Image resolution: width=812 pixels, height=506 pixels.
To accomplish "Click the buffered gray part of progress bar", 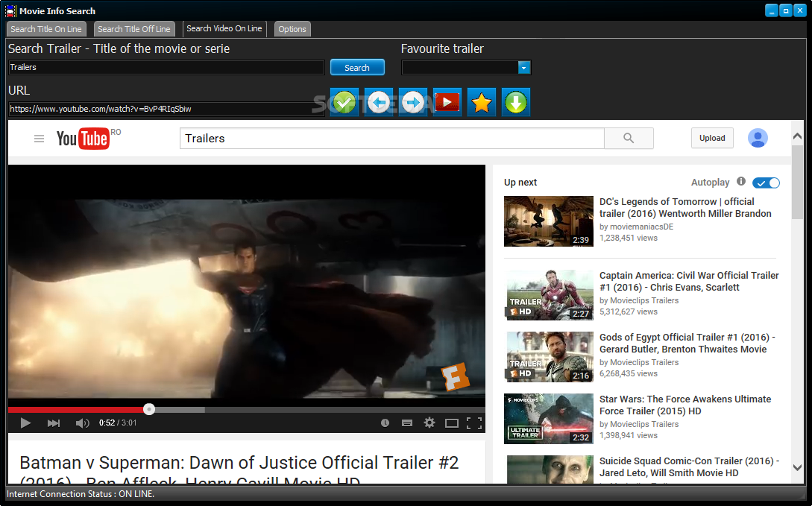I will click(180, 409).
